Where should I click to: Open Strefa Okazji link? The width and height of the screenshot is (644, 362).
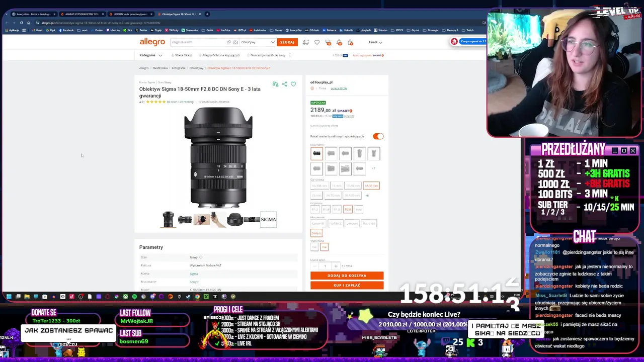[x=182, y=55]
